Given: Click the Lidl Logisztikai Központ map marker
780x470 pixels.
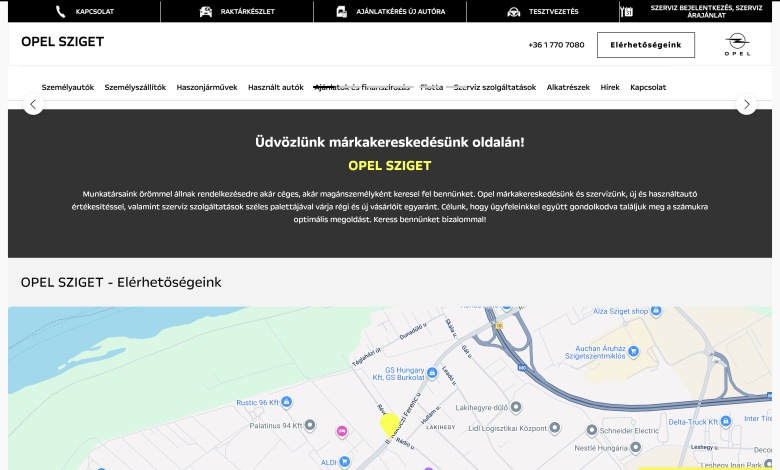Looking at the screenshot, I should [555, 428].
